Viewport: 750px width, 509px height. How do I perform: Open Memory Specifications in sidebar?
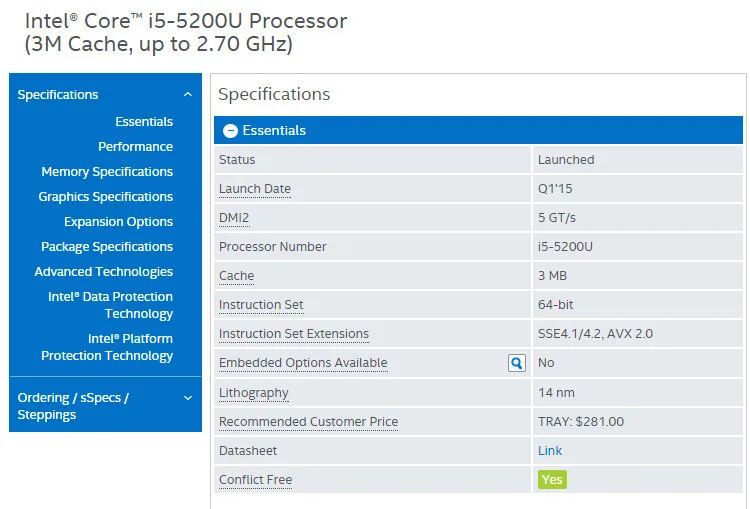(107, 172)
